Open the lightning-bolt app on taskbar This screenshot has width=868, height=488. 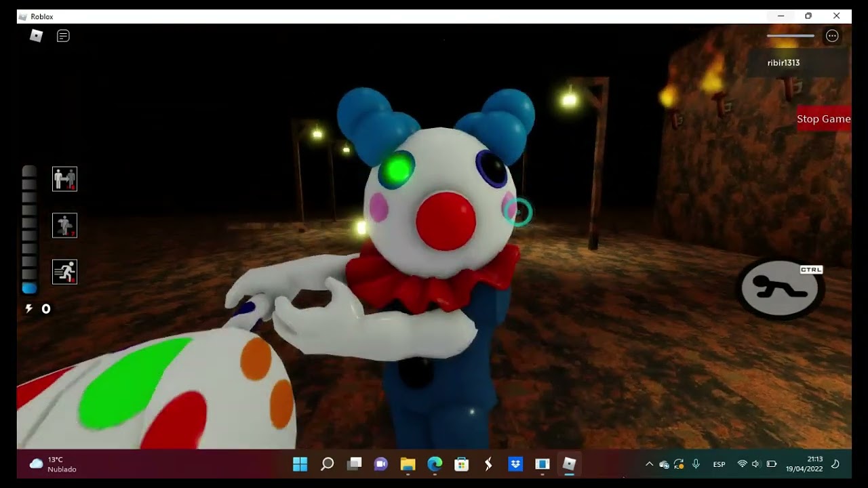pyautogui.click(x=488, y=464)
